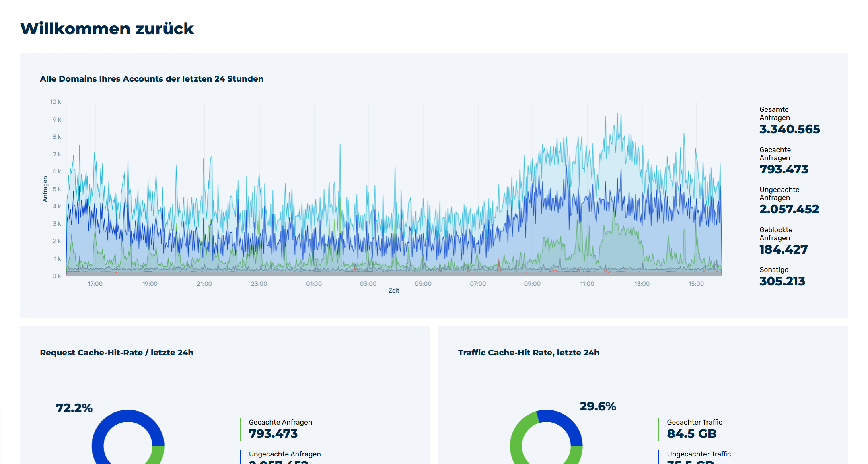This screenshot has width=868, height=464.
Task: Click the 72.2% cache-hit percentage
Action: [74, 408]
